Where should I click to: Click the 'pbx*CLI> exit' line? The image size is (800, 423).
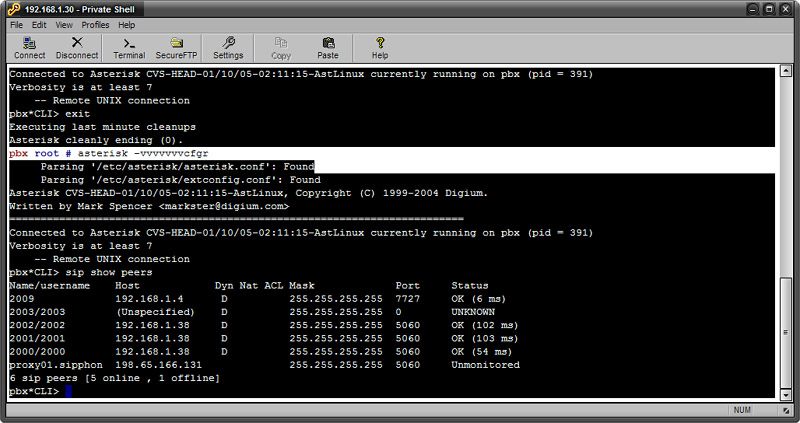tap(49, 114)
